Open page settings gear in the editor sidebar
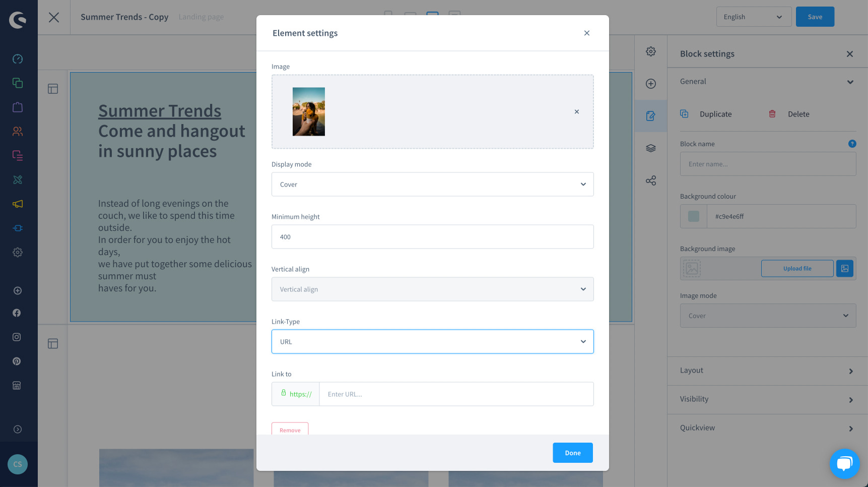Screen dimensions: 868x487 (651, 51)
